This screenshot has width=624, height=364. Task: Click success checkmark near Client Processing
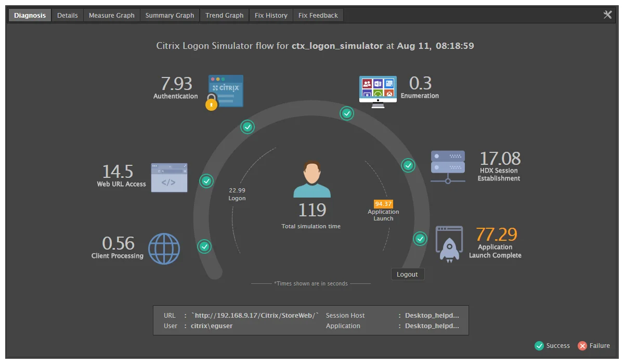[x=204, y=246]
